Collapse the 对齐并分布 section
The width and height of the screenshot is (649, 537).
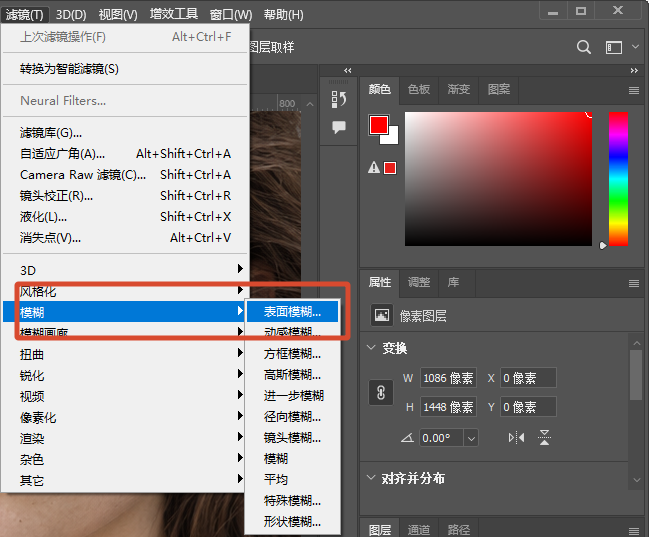click(371, 477)
